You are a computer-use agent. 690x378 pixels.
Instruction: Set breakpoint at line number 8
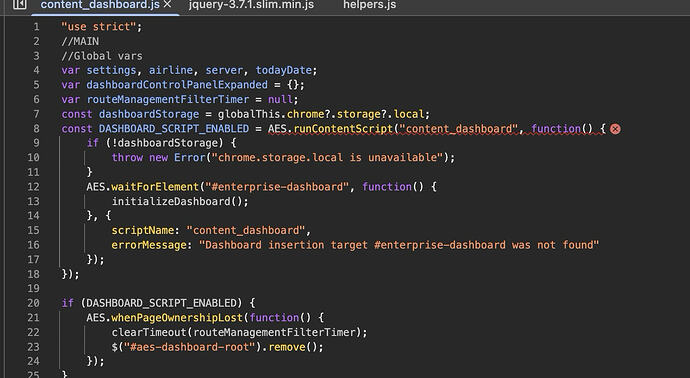coord(37,129)
